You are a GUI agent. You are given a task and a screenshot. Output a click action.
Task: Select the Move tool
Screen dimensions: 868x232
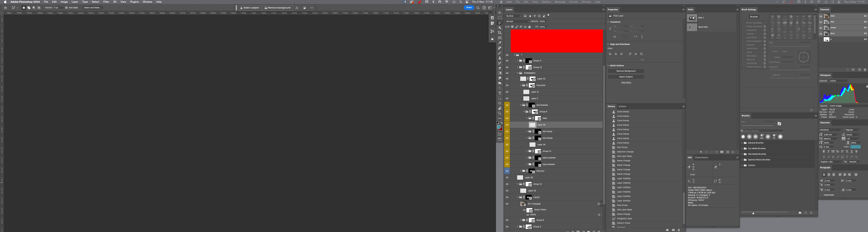click(500, 13)
